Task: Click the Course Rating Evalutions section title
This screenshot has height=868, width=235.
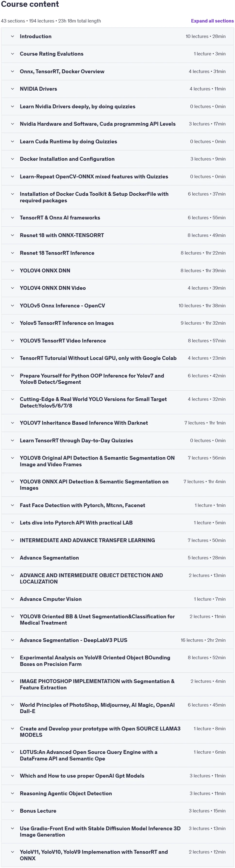Action: pyautogui.click(x=52, y=54)
